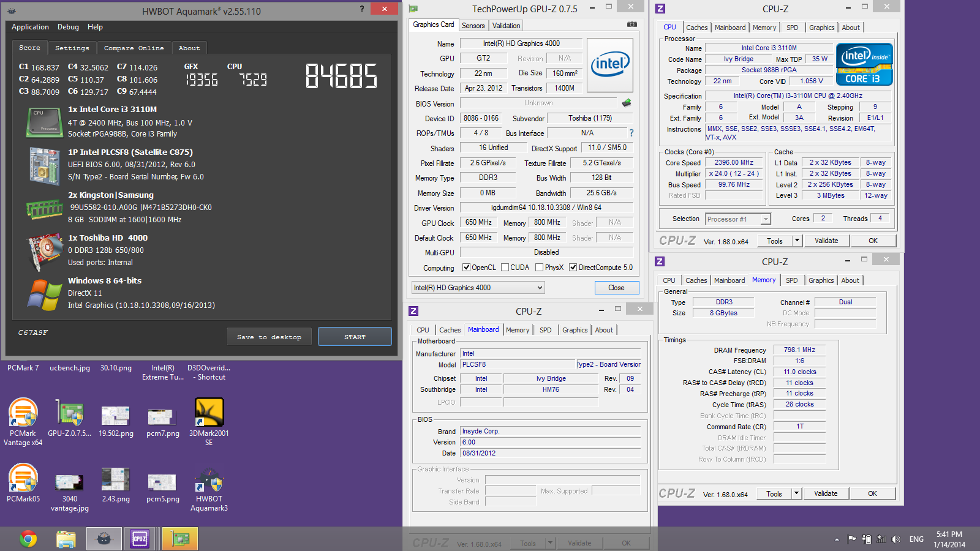The width and height of the screenshot is (980, 551).
Task: Open GPU-Z.0.7.5 desktop icon
Action: (69, 418)
